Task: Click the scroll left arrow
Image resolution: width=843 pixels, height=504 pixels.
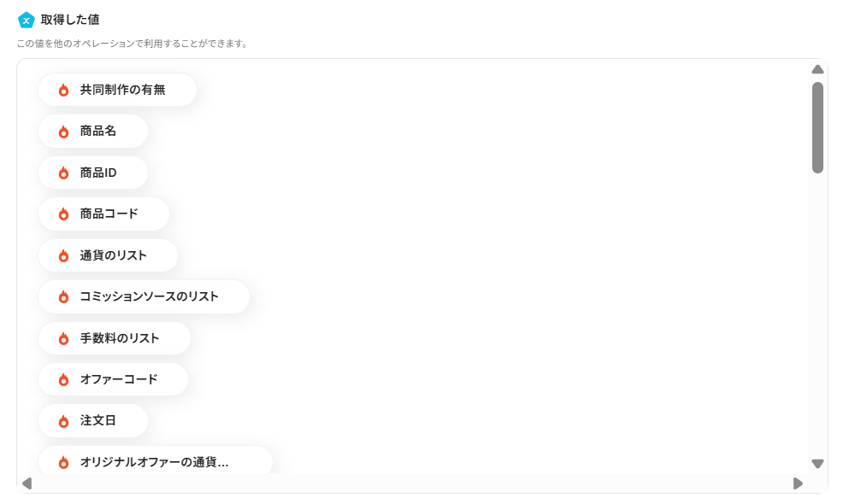Action: point(27,483)
